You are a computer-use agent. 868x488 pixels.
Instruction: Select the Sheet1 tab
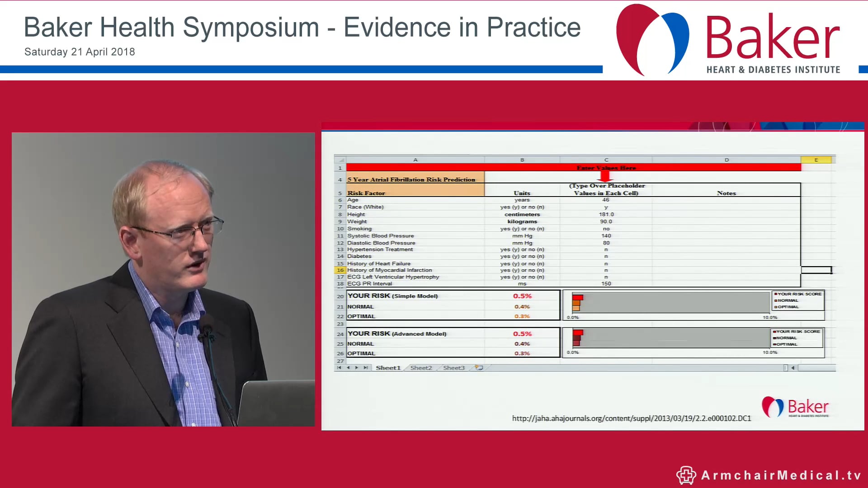point(388,367)
